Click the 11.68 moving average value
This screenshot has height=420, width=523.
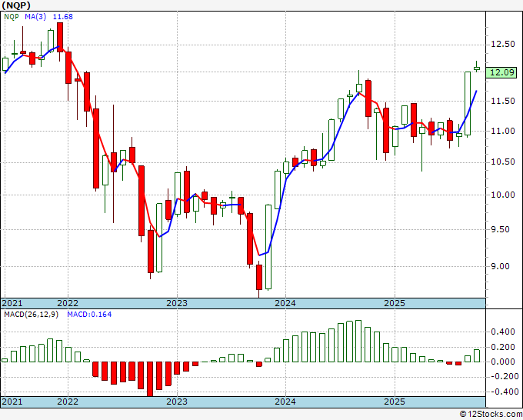[63, 17]
